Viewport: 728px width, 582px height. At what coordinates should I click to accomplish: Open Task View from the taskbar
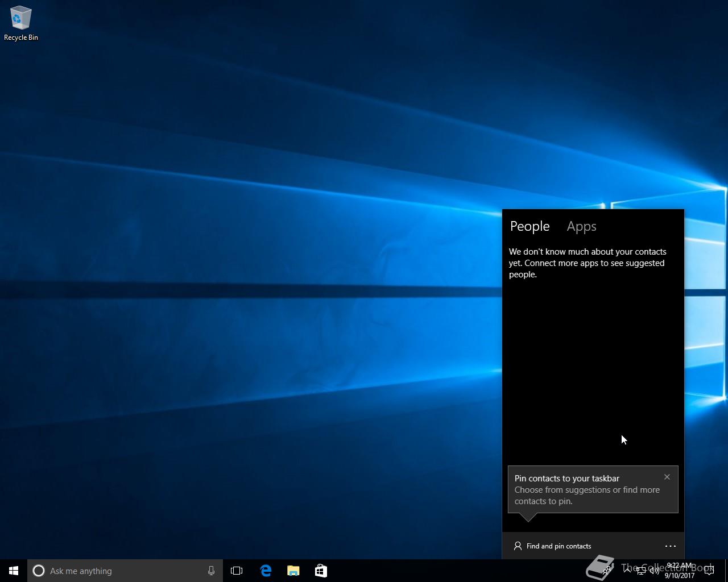click(237, 571)
